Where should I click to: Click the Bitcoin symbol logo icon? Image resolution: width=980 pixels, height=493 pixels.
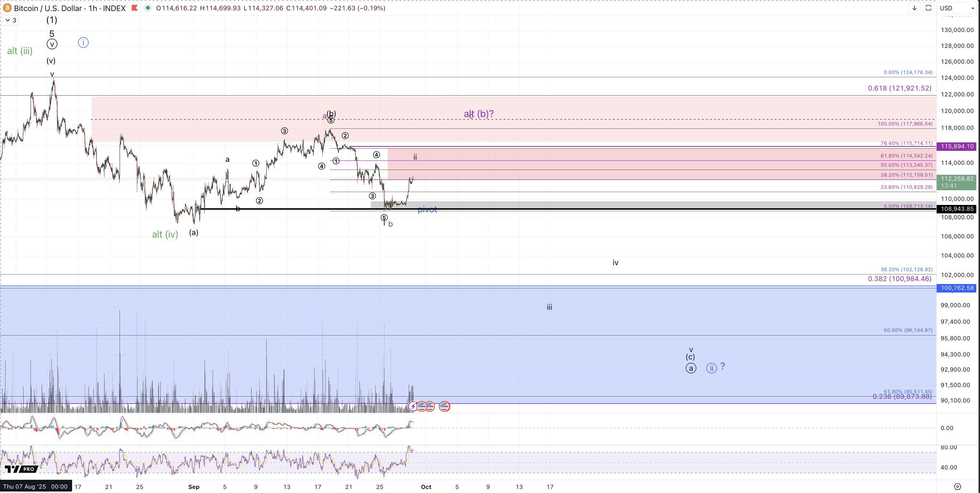(x=7, y=8)
